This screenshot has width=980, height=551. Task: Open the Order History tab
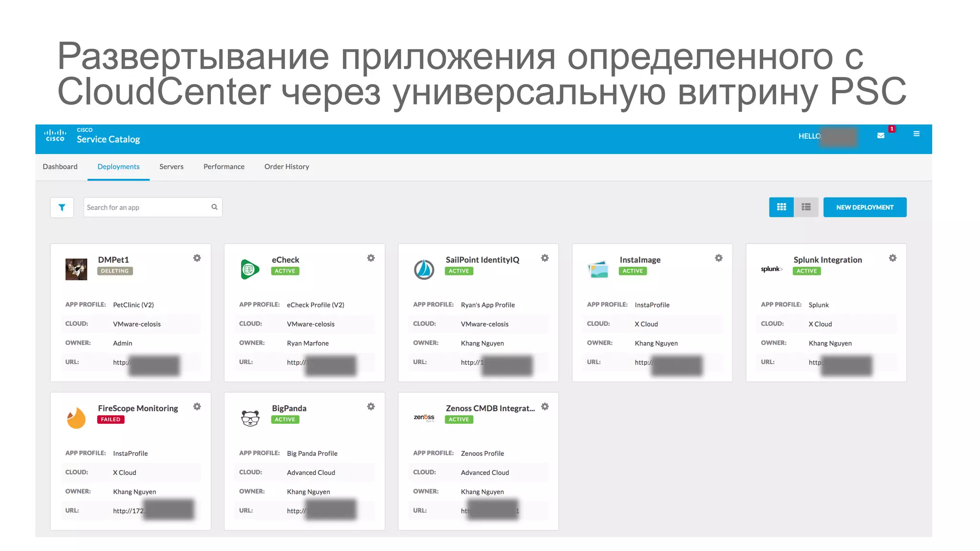287,166
